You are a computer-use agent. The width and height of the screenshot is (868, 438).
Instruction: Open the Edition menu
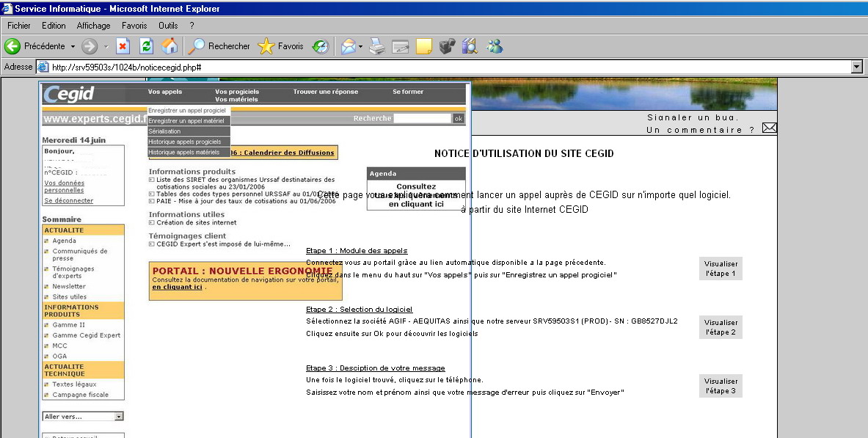click(54, 26)
